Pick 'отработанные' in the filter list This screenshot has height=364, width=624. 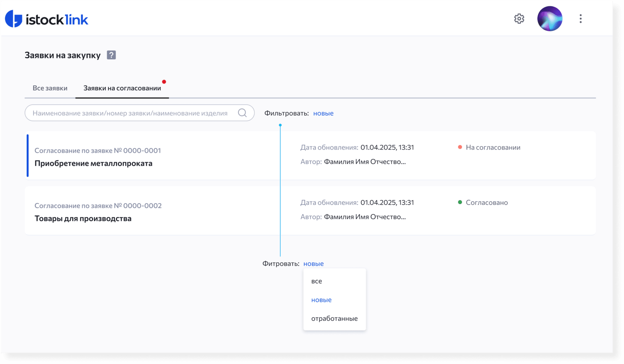334,318
